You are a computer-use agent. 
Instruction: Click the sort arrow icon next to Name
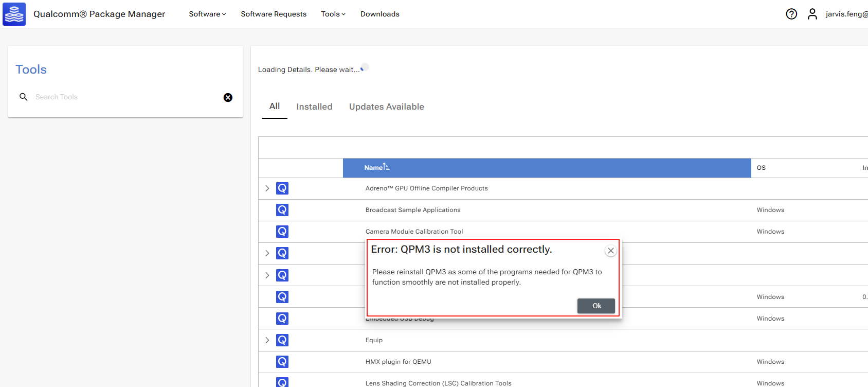[386, 167]
